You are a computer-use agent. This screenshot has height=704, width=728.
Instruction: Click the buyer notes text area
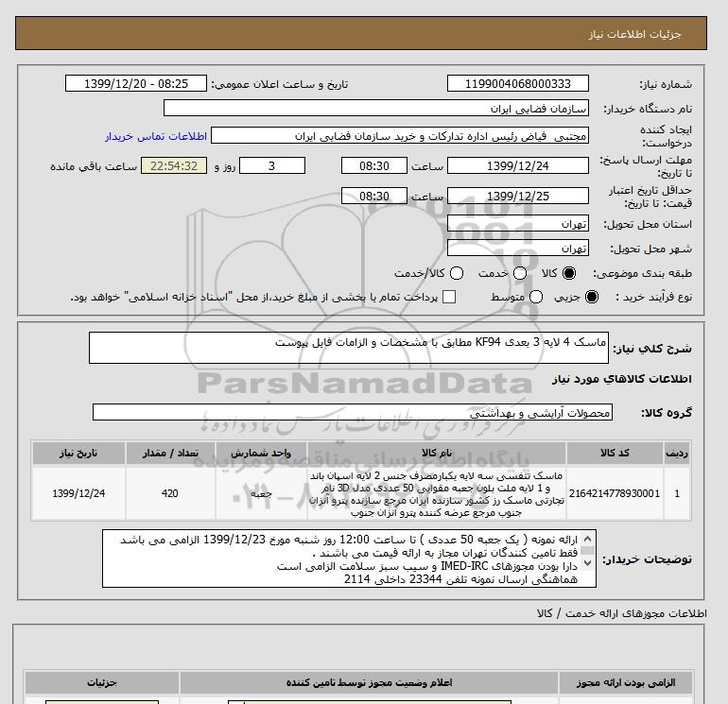click(349, 558)
